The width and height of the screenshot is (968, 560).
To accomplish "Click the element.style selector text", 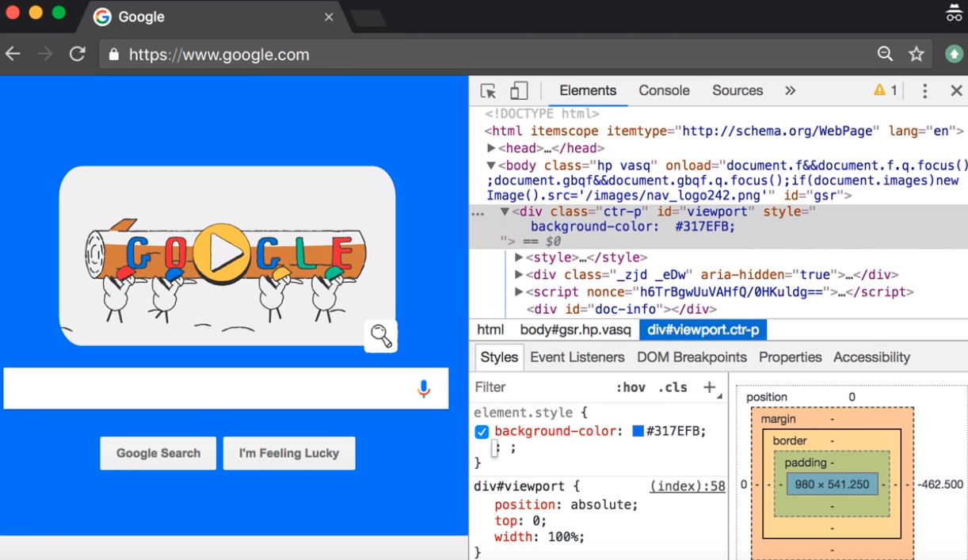I will (525, 413).
